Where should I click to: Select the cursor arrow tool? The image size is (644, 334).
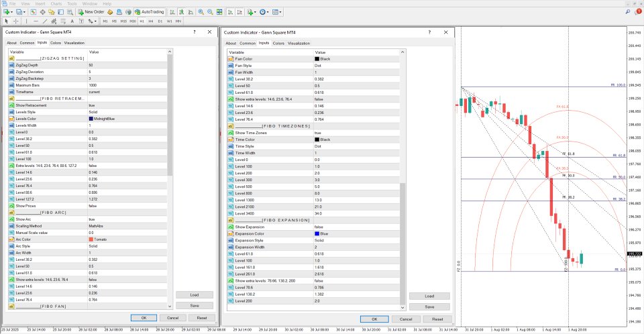tap(7, 21)
